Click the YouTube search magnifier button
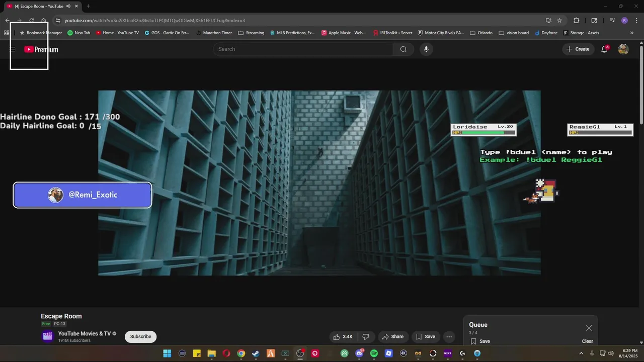Screen dimensions: 644x362 (x=404, y=49)
